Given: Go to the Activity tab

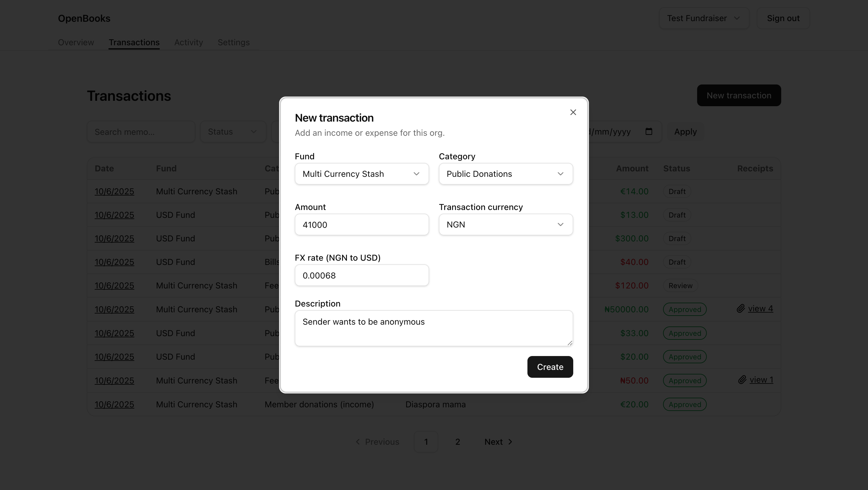Looking at the screenshot, I should 188,43.
